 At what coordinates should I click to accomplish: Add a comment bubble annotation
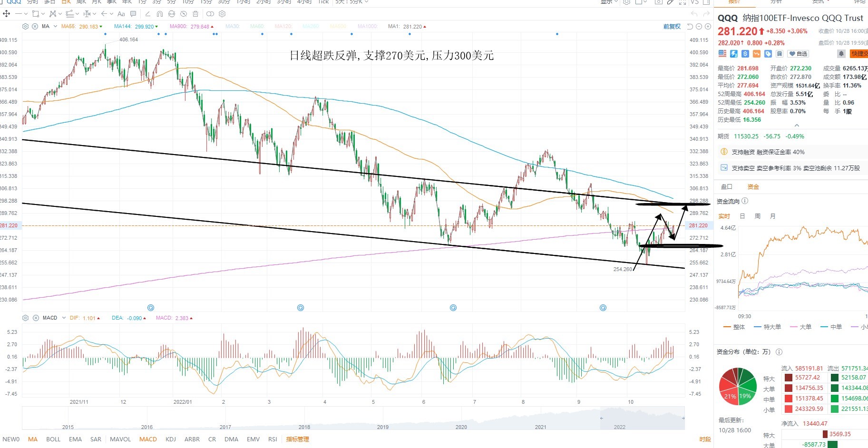[x=133, y=14]
